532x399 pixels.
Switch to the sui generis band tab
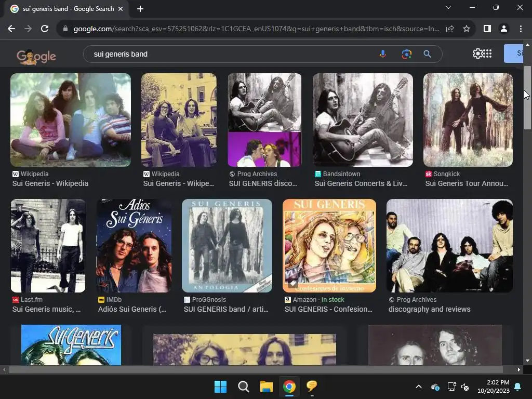click(66, 9)
